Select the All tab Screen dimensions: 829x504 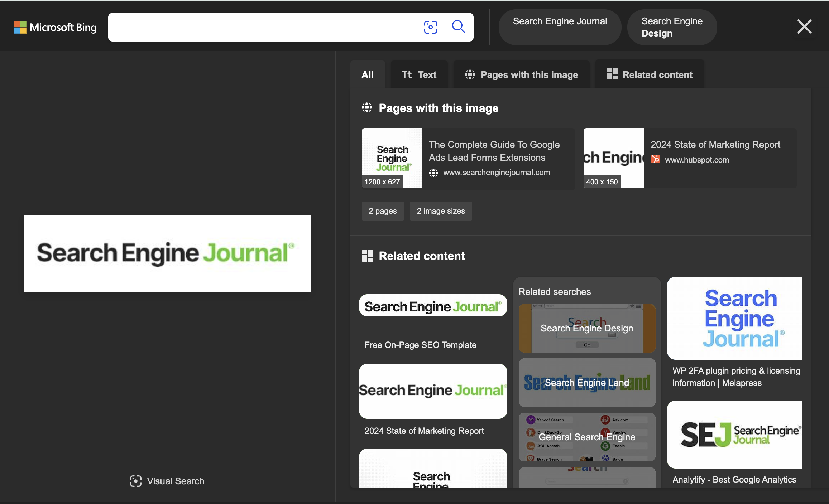point(367,75)
